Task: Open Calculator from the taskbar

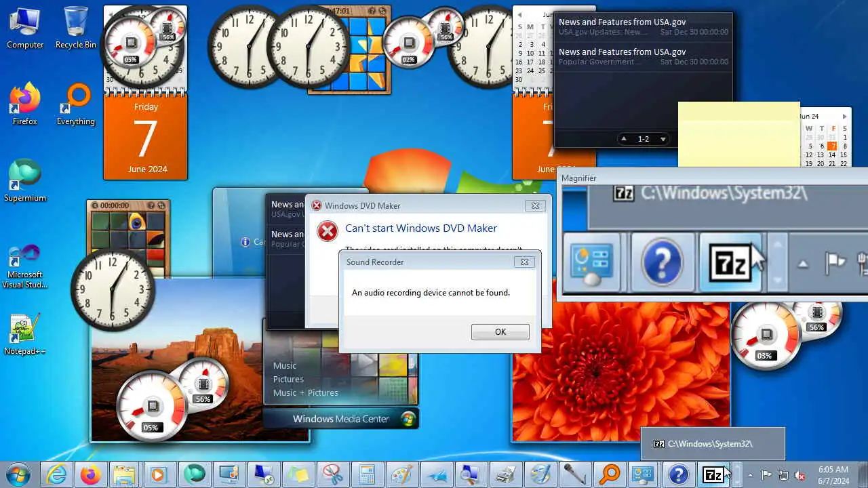Action: coord(367,474)
